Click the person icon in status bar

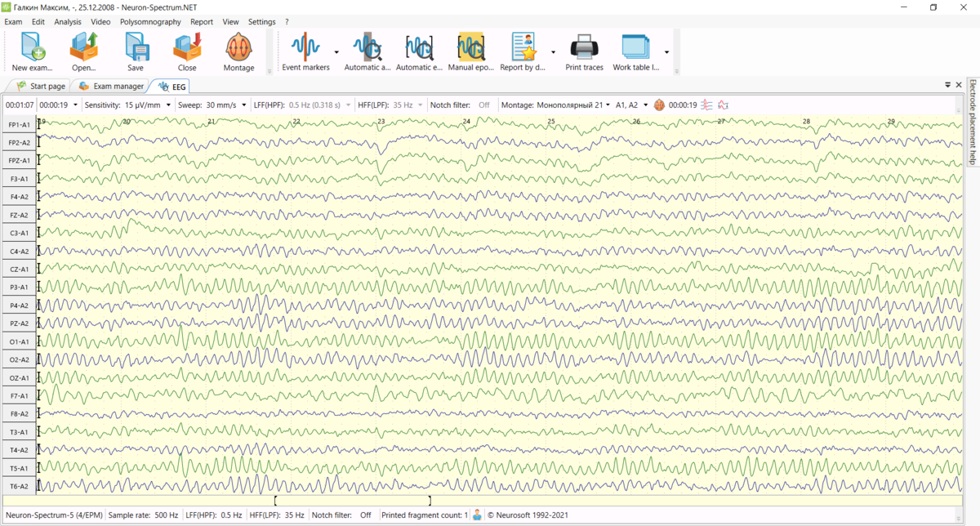click(x=477, y=515)
